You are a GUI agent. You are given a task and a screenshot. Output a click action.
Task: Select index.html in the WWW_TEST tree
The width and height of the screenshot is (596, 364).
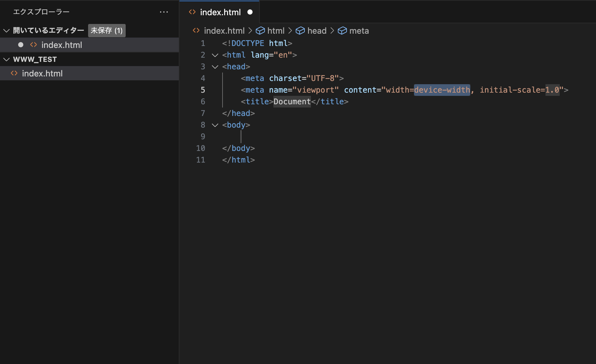pyautogui.click(x=42, y=73)
